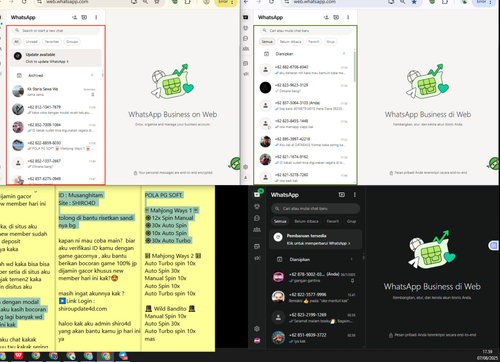The width and height of the screenshot is (500, 362).
Task: Open the megaphone Advertise icon in the light Indonesian WhatsApp sidebar
Action: 246,74
